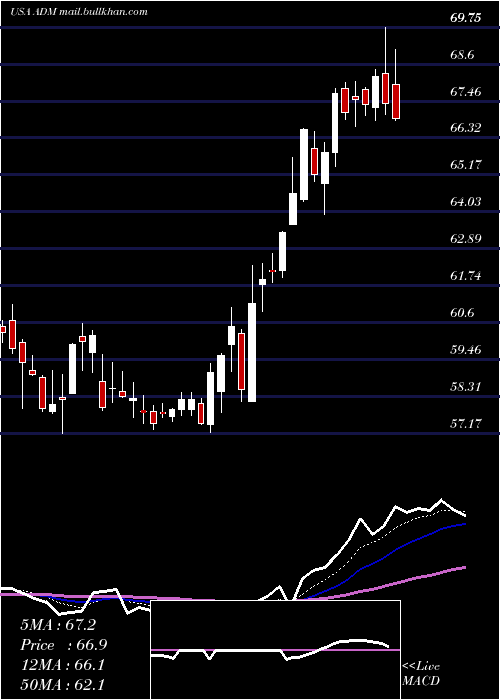500x700 pixels.
Task: Click the <<Live MACD label
Action: point(421,673)
